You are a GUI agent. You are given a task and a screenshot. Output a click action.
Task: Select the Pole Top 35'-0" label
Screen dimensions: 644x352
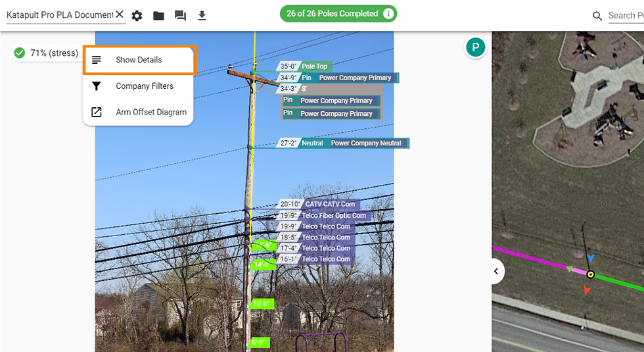pyautogui.click(x=304, y=66)
